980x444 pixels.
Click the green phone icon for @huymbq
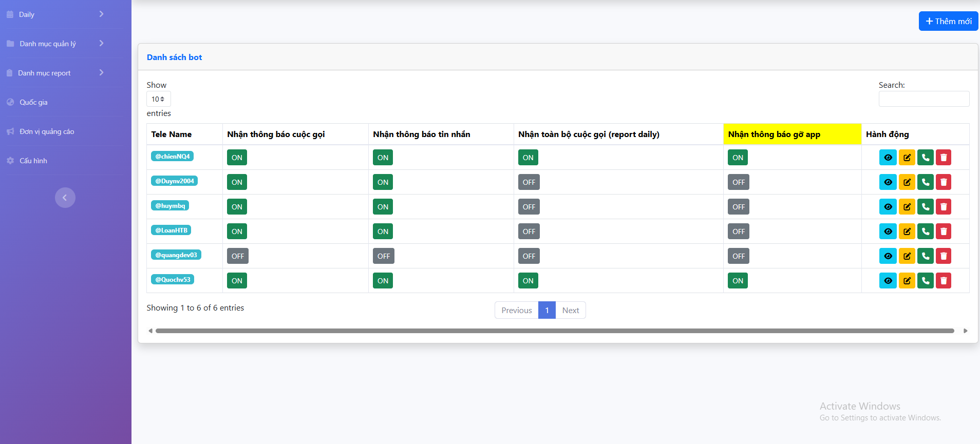tap(925, 207)
